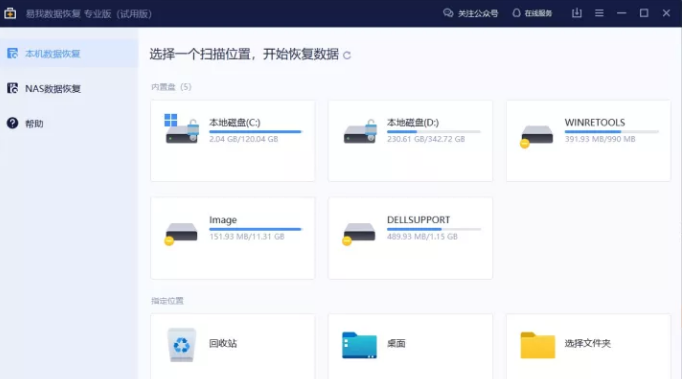Select the WINRETOOLS partition drive icon
Viewport: 682px width, 379px height.
pos(537,136)
